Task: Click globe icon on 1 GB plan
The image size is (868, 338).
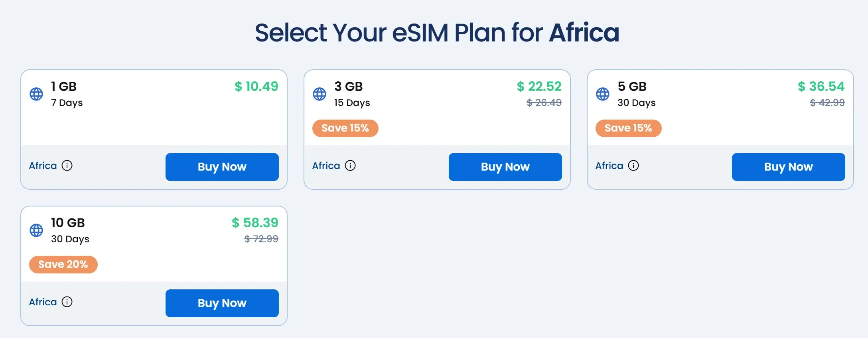Action: (x=36, y=94)
